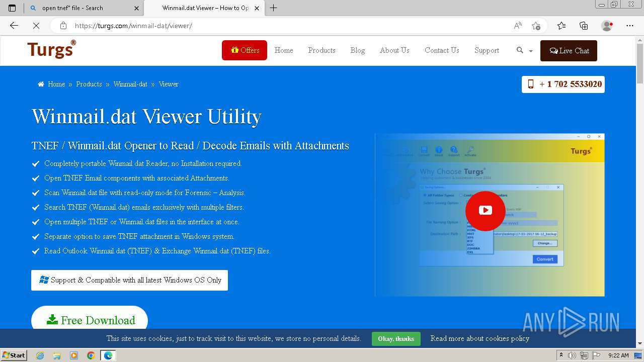Open Chrome from taskbar

[91, 355]
